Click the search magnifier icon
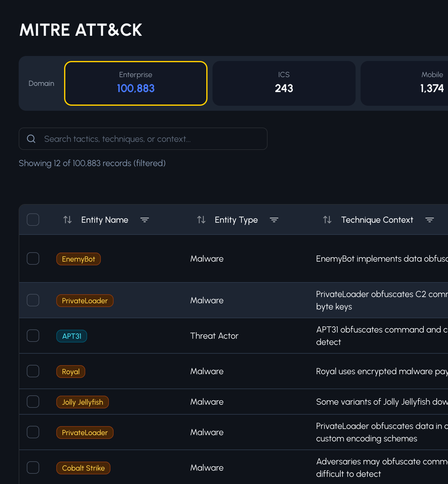This screenshot has height=484, width=448. tap(31, 139)
